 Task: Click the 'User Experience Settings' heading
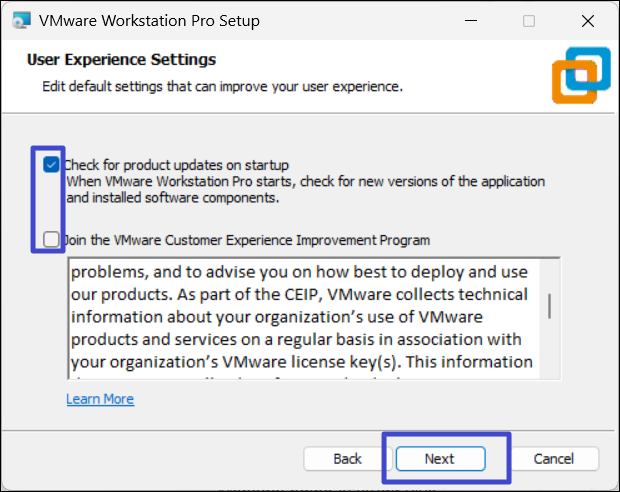[x=121, y=60]
